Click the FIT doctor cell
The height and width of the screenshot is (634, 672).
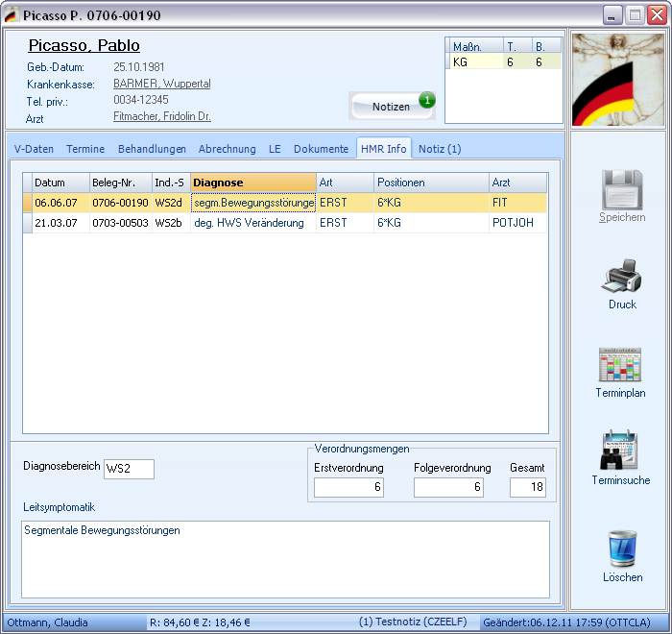click(x=518, y=203)
